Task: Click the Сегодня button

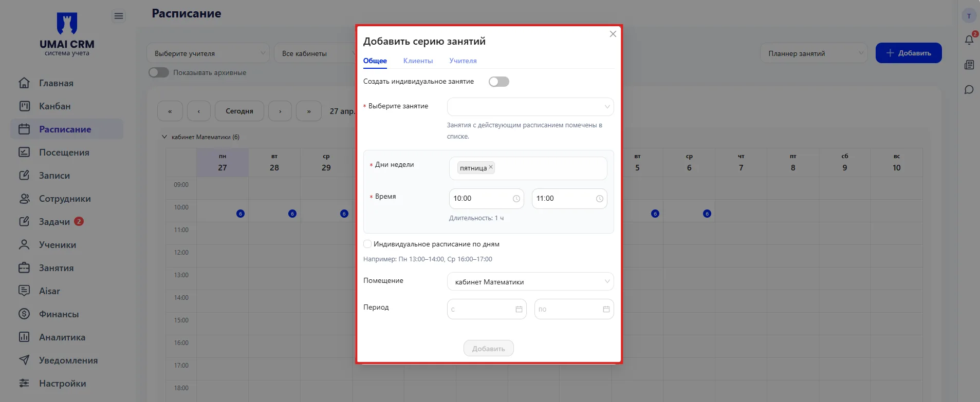Action: (239, 111)
